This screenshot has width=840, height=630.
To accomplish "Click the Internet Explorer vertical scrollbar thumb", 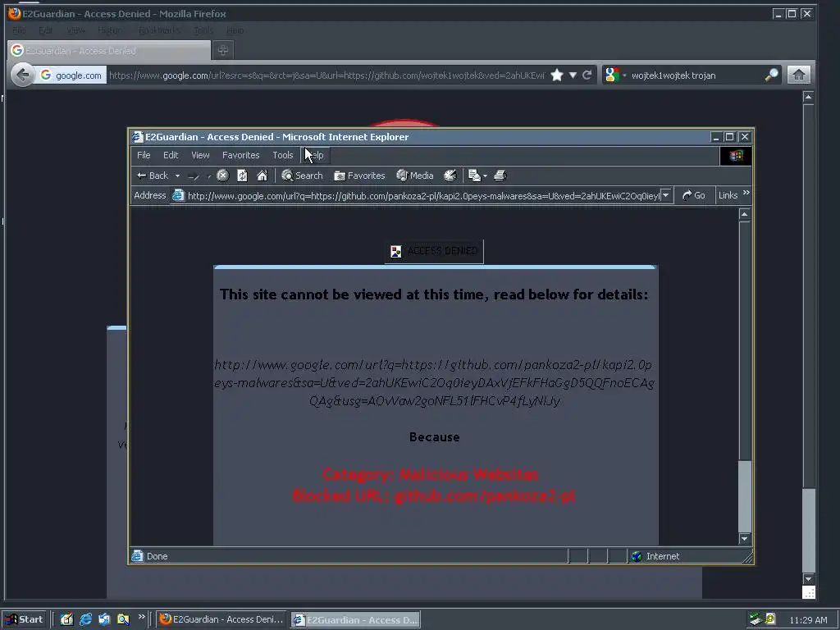I will [745, 496].
